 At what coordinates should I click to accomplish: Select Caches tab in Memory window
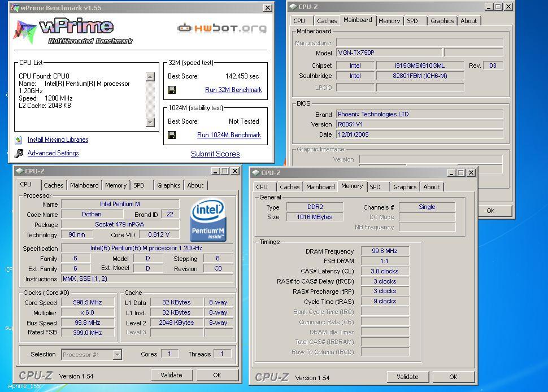[x=289, y=187]
